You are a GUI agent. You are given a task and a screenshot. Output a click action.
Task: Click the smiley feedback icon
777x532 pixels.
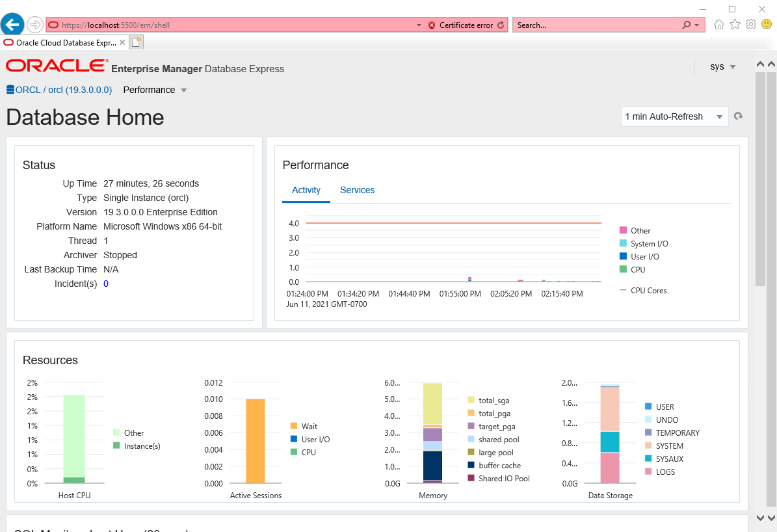click(767, 24)
